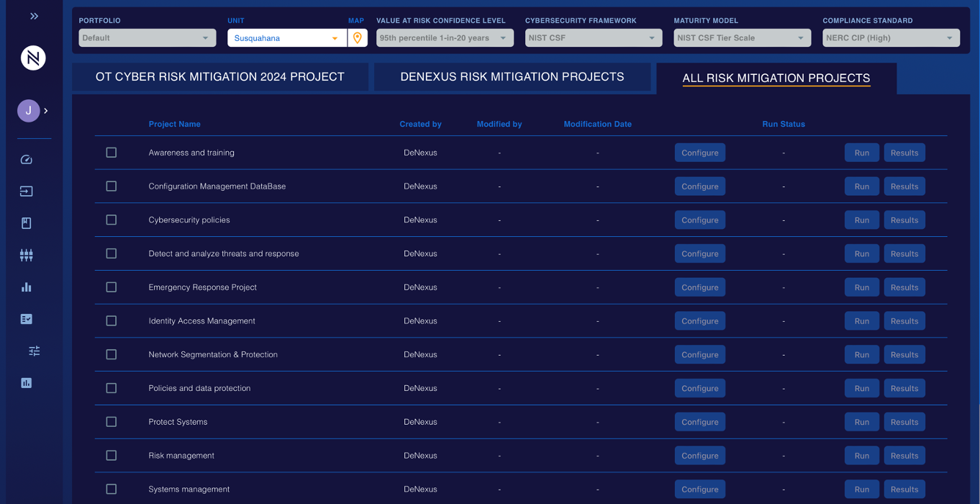Expand user menu arrow beside J avatar
This screenshot has height=504, width=980.
(x=46, y=111)
